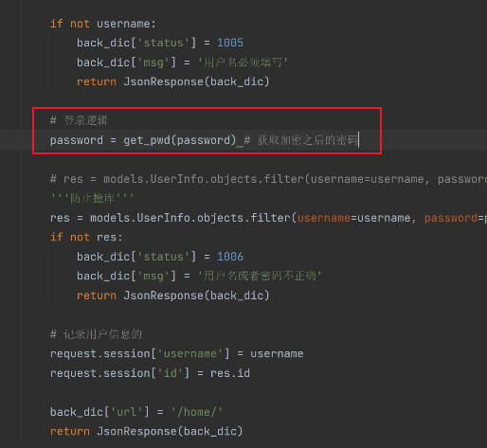Click request.session['username'] assignment line

(x=177, y=353)
